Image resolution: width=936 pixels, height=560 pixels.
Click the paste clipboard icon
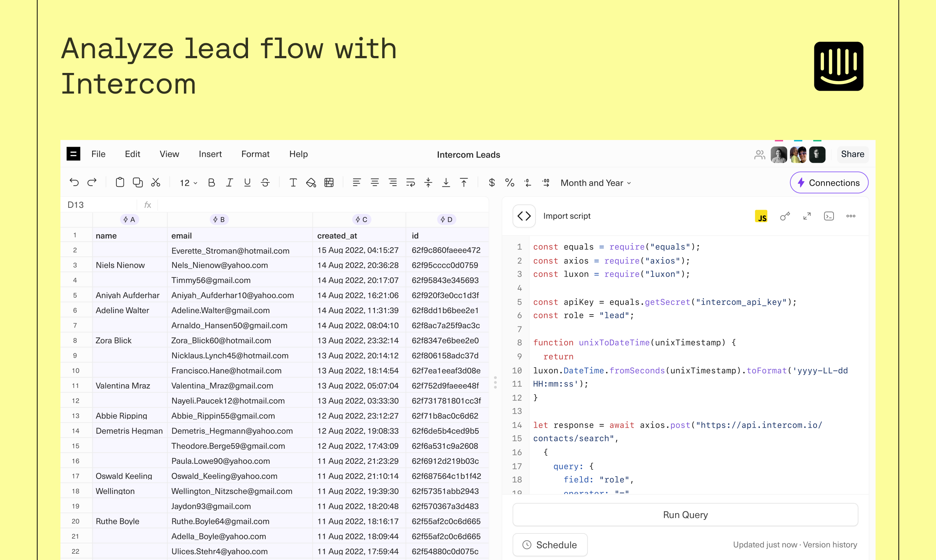coord(120,183)
